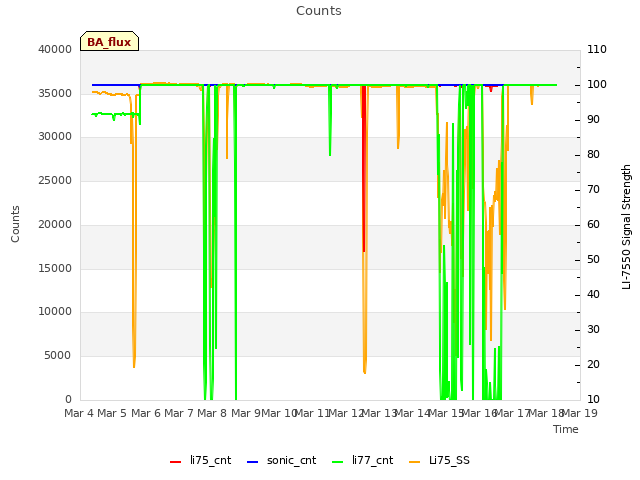
Task: Toggle the Li75_SS legend entry
Action: tap(440, 460)
